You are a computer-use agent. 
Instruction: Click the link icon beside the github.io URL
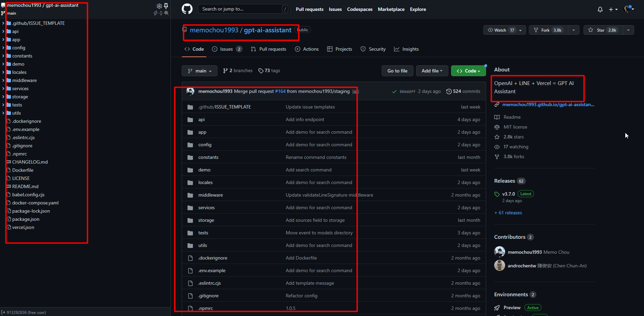pos(497,105)
